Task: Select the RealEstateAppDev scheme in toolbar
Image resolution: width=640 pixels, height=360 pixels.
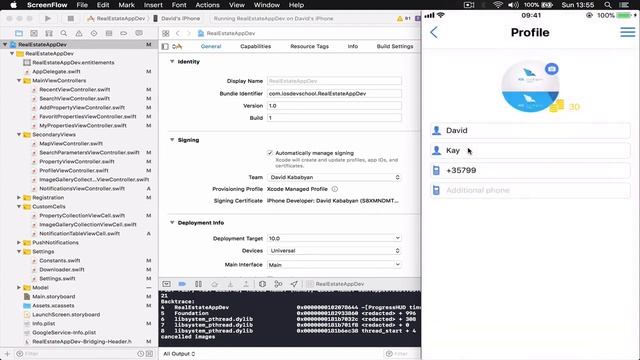Action: click(116, 18)
